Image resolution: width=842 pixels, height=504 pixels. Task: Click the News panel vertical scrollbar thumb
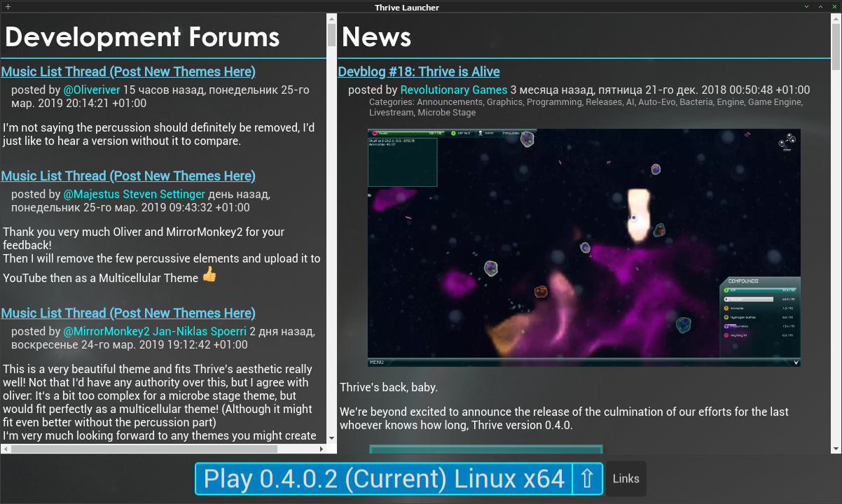pyautogui.click(x=836, y=47)
